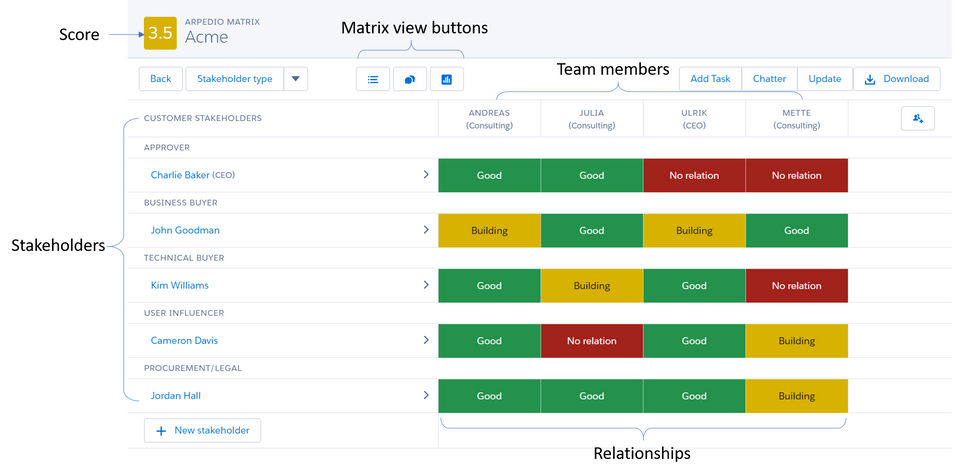This screenshot has height=475, width=960.
Task: Click John Goodman–Andreas Building cell
Action: 489,230
